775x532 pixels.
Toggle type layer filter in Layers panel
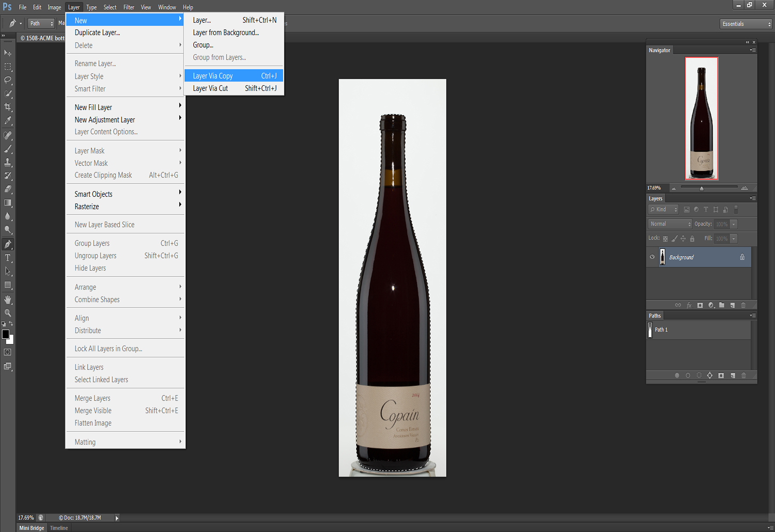pyautogui.click(x=706, y=210)
